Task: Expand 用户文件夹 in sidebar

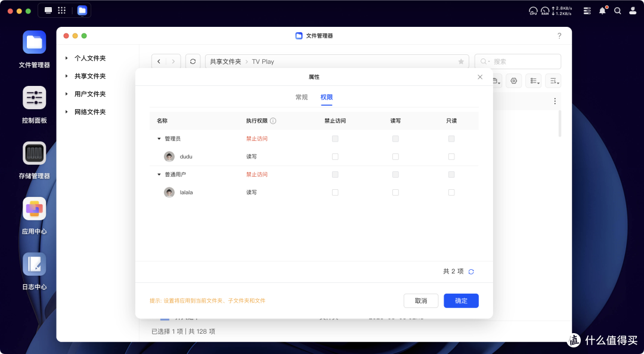Action: click(x=67, y=94)
